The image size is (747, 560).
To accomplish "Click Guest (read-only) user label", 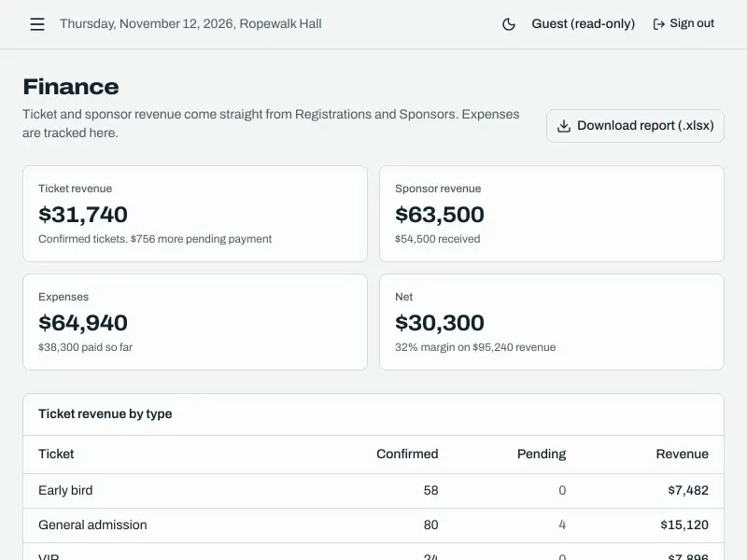I will pyautogui.click(x=583, y=24).
